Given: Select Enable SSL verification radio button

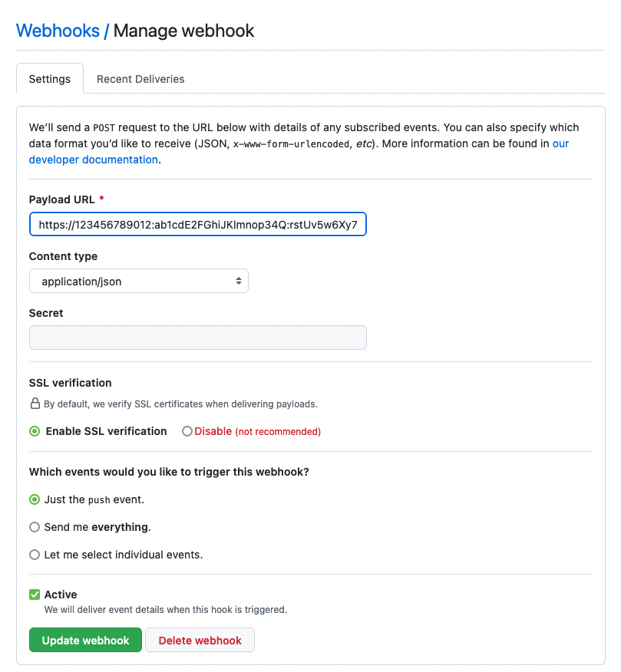Looking at the screenshot, I should click(35, 431).
